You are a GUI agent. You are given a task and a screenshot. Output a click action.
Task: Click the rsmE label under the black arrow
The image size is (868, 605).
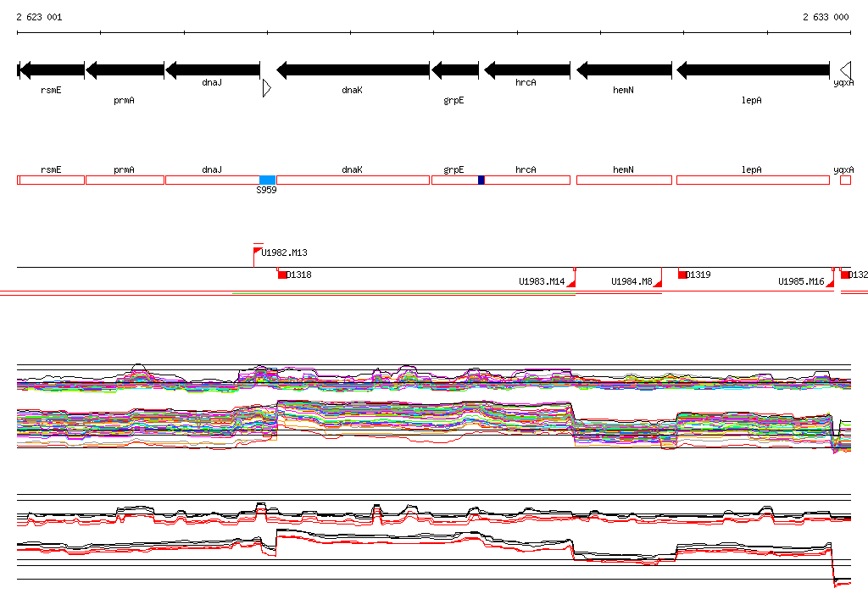point(51,90)
